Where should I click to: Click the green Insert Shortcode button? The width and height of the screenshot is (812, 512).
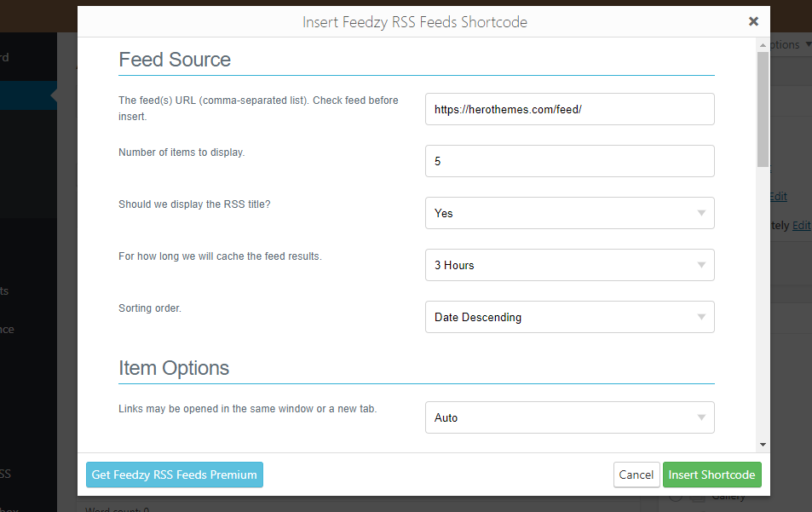(x=711, y=475)
